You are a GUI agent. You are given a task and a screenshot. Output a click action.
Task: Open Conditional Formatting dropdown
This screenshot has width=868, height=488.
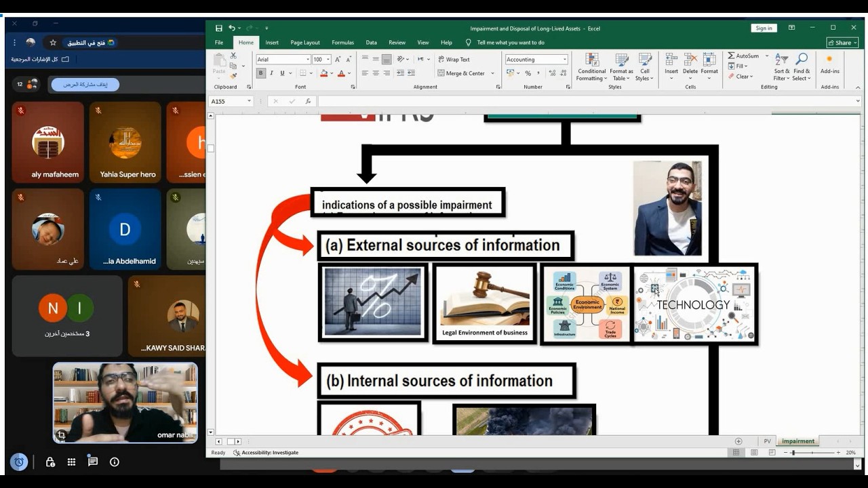(x=591, y=67)
